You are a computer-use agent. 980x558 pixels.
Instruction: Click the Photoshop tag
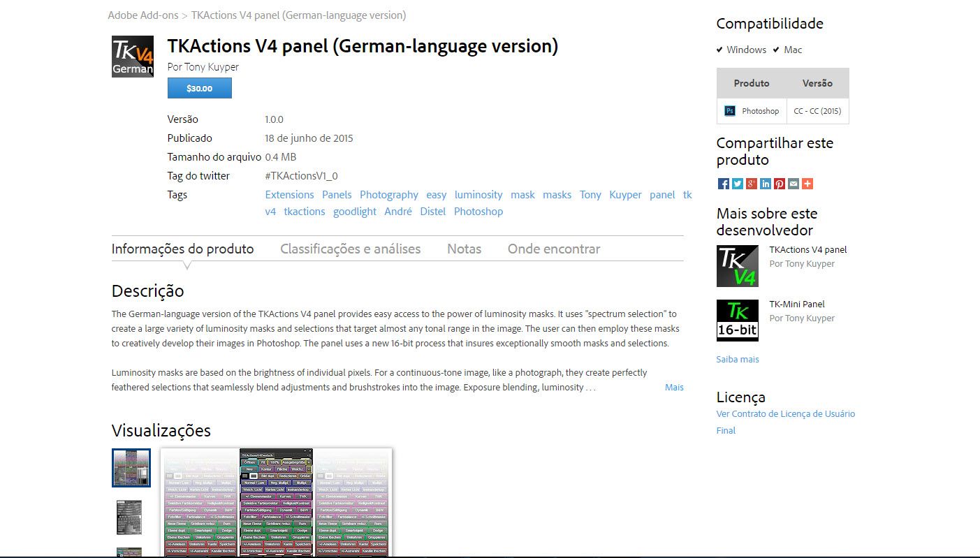pyautogui.click(x=478, y=212)
